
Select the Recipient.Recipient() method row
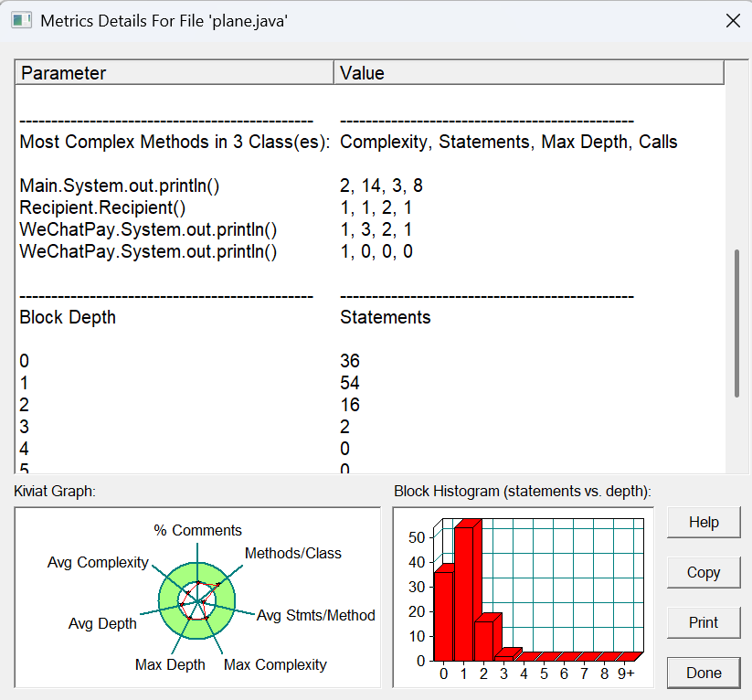[102, 208]
